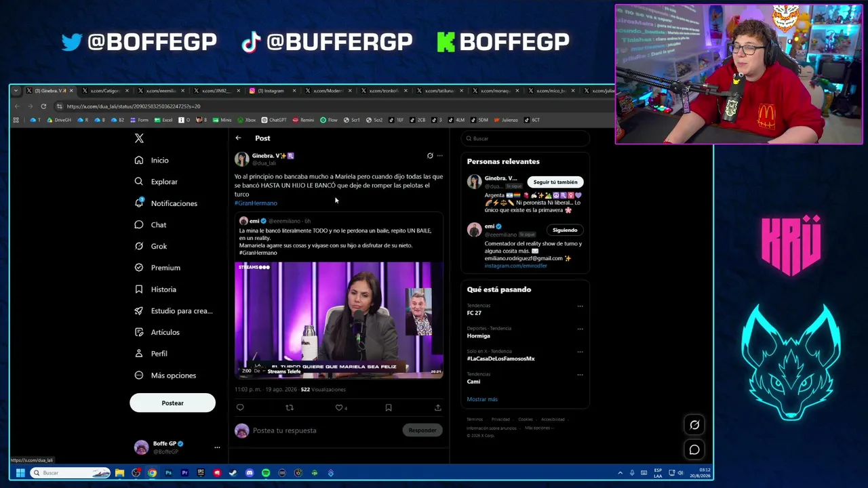Click the Grok icon on Ginebra's post
Viewport: 868px width, 488px height.
click(430, 156)
